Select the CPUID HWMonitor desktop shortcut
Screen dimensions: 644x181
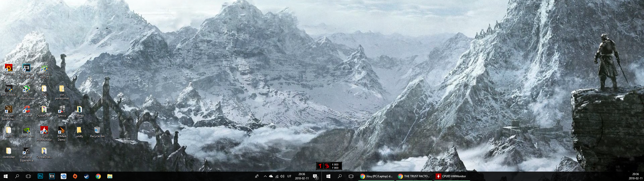44,134
